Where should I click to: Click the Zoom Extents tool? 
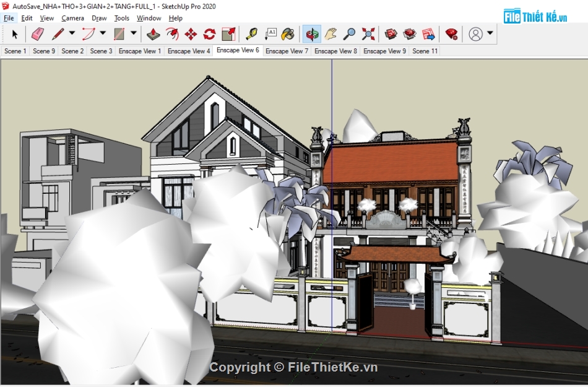click(x=368, y=34)
